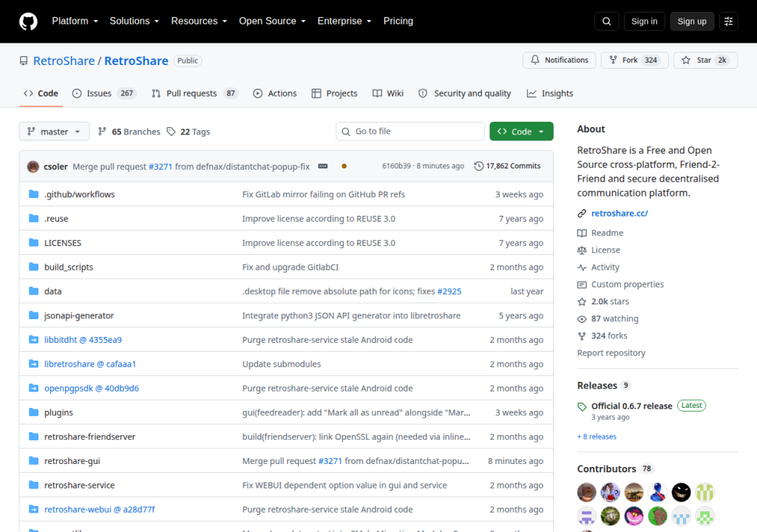Open the RetroShare owner link
Viewport: 757px width, 532px height.
coord(64,61)
